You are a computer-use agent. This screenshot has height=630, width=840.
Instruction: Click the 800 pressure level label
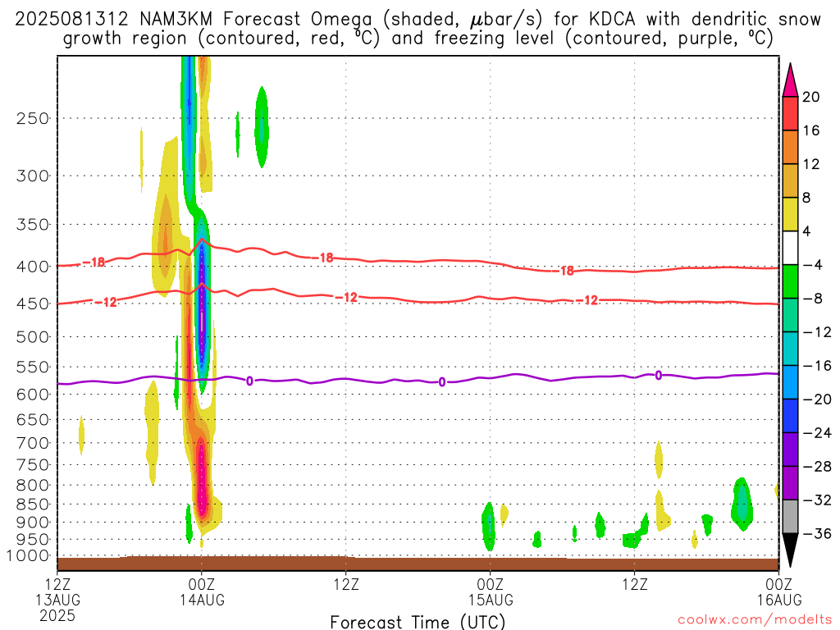pyautogui.click(x=33, y=486)
